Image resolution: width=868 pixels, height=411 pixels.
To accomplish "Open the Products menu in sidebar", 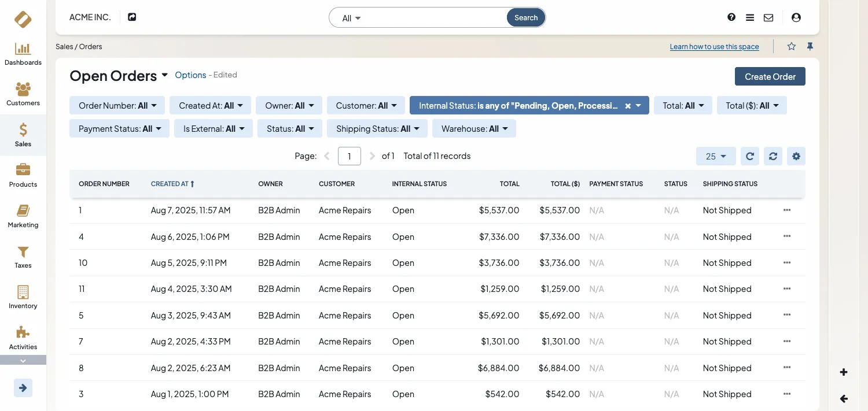I will 23,176.
